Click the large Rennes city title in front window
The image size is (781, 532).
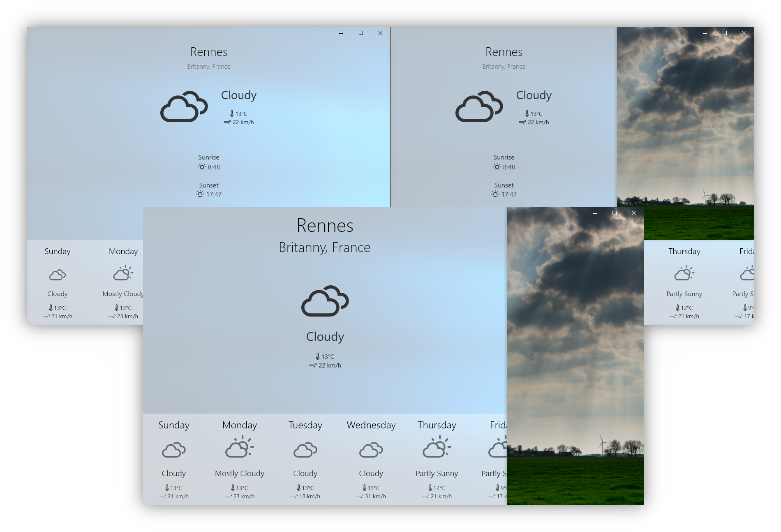(325, 226)
